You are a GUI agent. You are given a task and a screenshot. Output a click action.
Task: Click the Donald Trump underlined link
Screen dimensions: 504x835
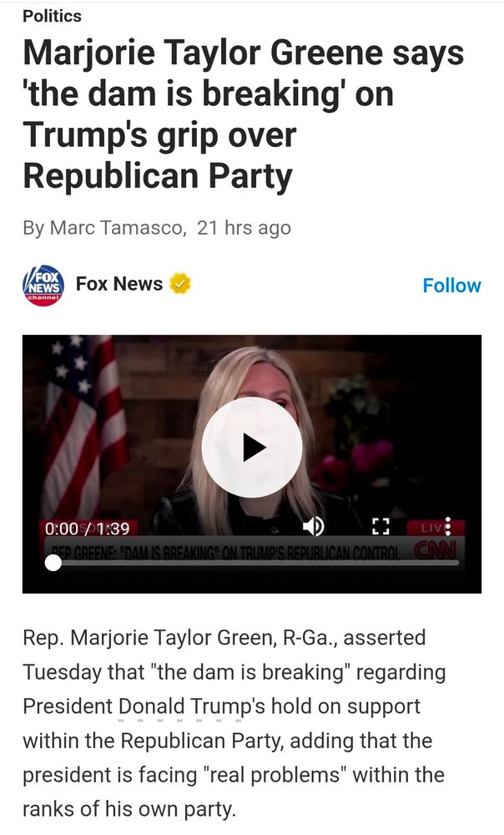coord(179,706)
